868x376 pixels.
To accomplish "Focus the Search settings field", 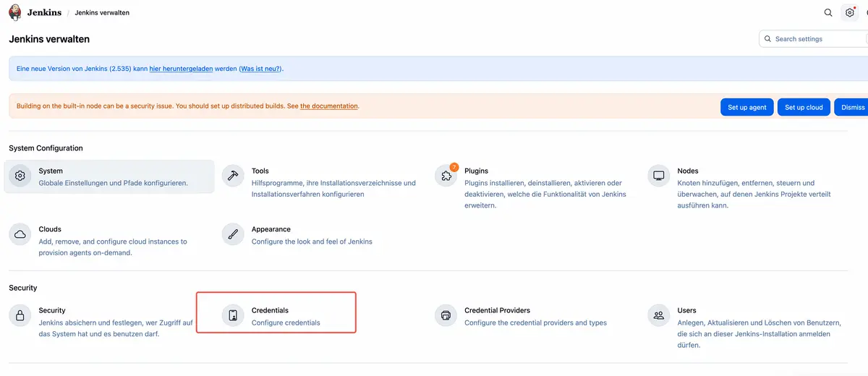I will point(814,39).
